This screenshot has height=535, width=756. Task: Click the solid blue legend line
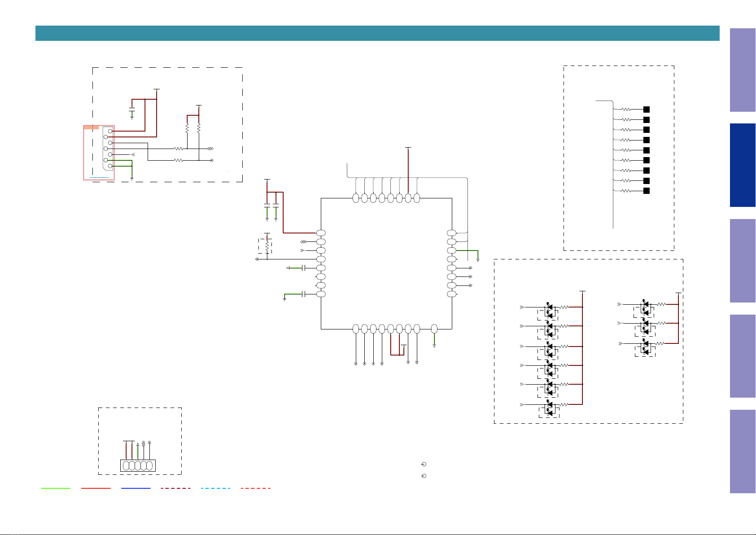pyautogui.click(x=135, y=488)
